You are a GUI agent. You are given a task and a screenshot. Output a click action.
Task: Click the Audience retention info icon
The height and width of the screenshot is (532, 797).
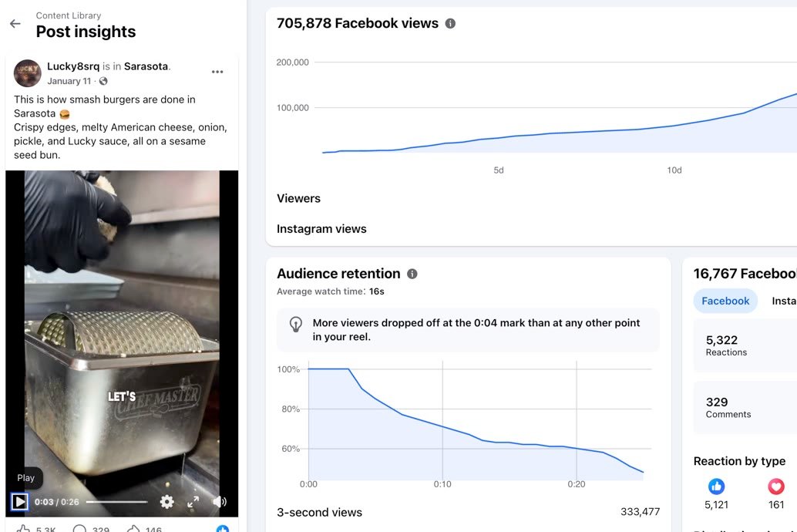coord(412,274)
